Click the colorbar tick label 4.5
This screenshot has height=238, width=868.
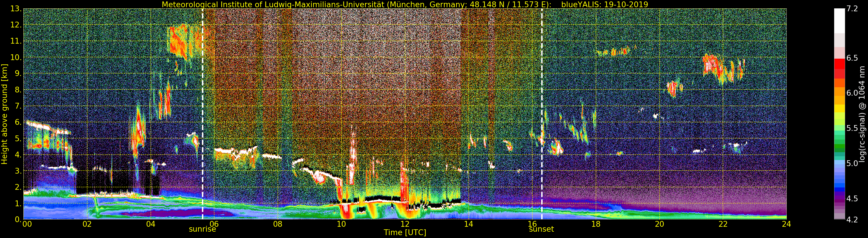tap(852, 199)
